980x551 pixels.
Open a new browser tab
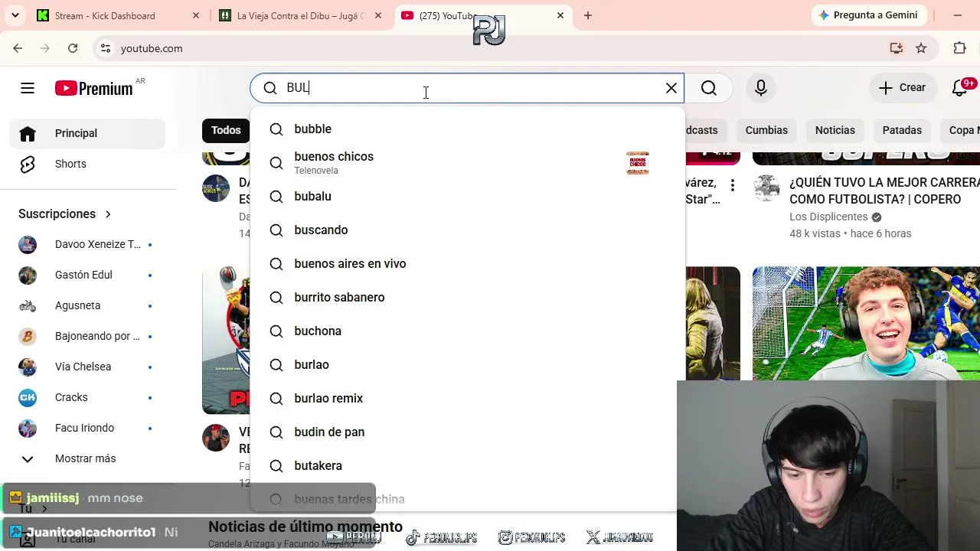point(588,15)
